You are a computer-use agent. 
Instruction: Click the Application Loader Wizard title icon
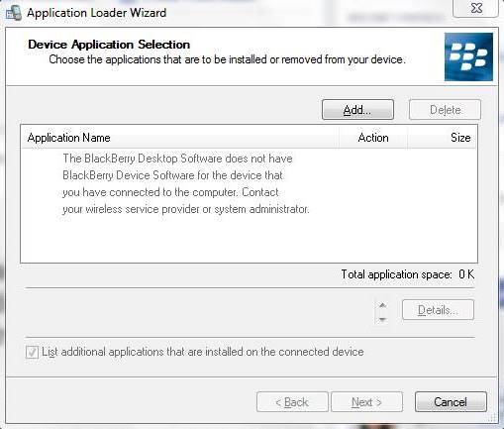point(14,13)
